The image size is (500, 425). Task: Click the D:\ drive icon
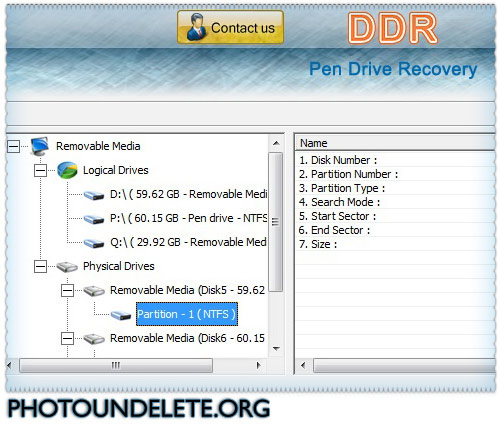click(x=94, y=195)
